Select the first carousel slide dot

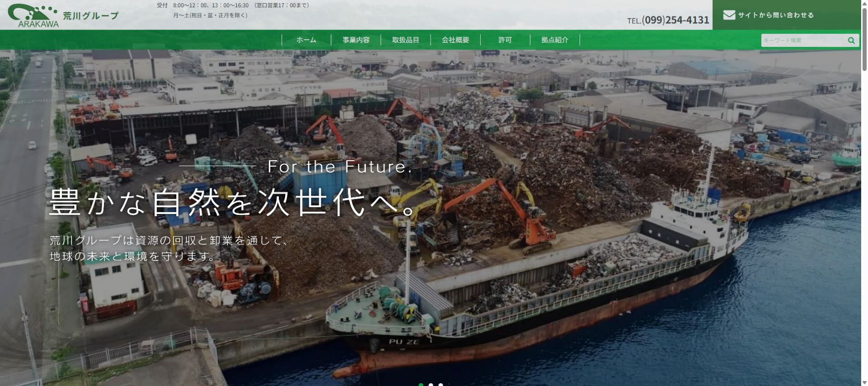pyautogui.click(x=421, y=385)
